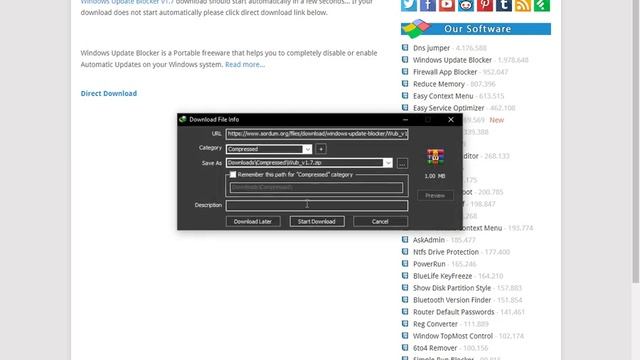Open the Bluetooth Version Finder link
This screenshot has width=640, height=360.
(x=452, y=300)
